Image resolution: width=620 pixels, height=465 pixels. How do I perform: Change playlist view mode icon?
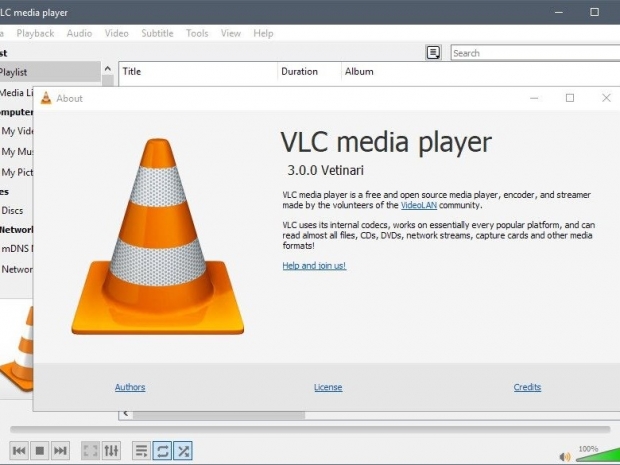(433, 53)
